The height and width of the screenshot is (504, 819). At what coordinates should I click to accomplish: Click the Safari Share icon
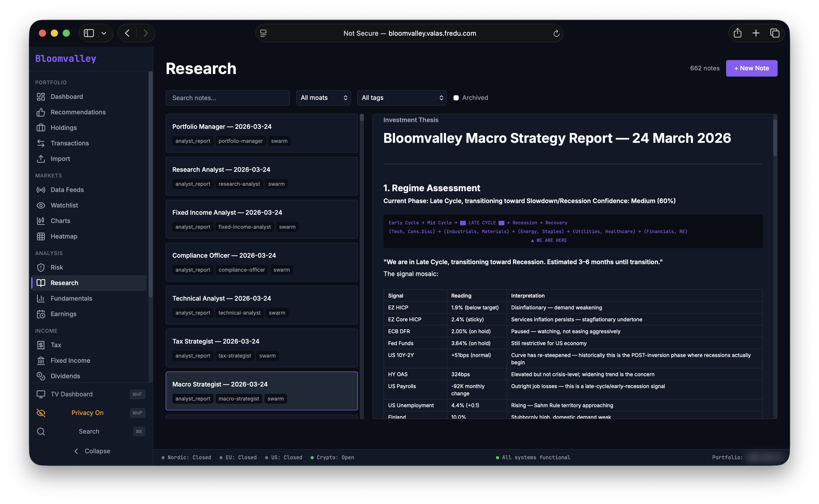pos(738,33)
